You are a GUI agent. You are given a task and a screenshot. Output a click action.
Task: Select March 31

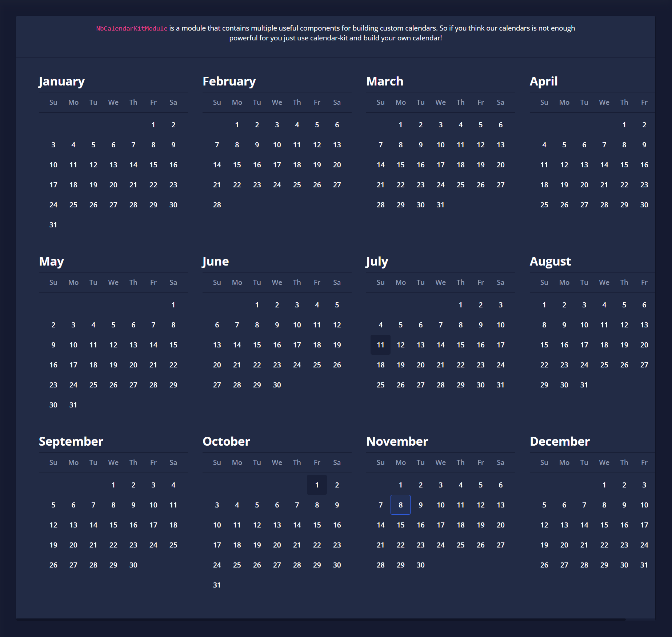pos(440,204)
